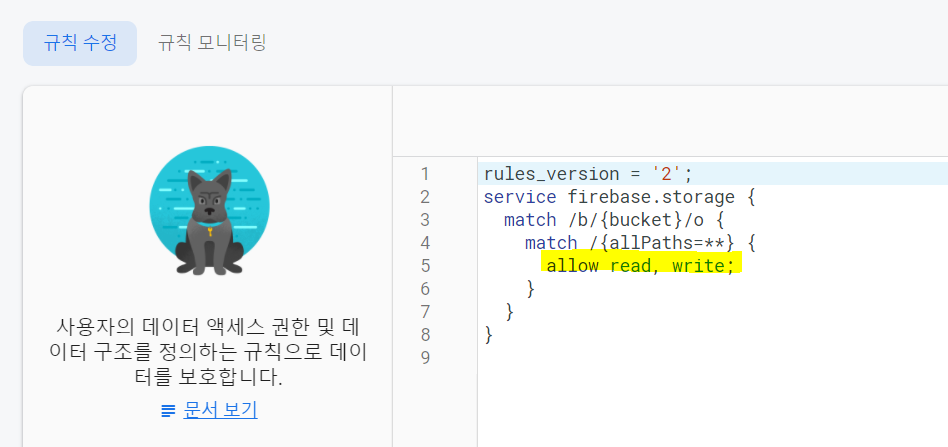Screen dimensions: 948x447
Task: Click the match /{allPaths=**} line
Action: click(640, 243)
